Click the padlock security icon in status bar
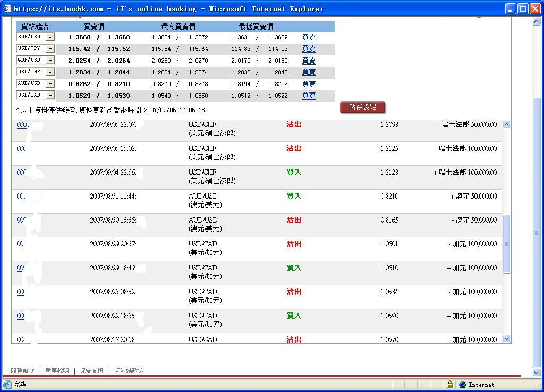The width and height of the screenshot is (544, 392). pos(450,385)
